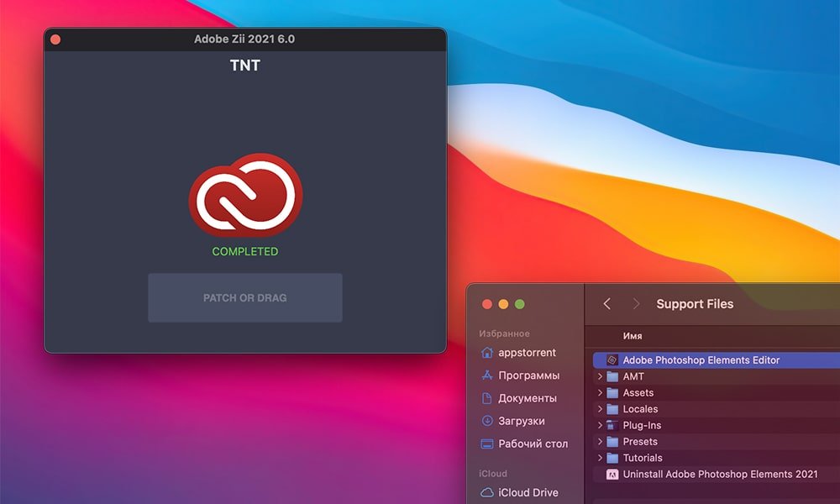This screenshot has width=840, height=504.
Task: Open iCloud Drive in sidebar
Action: pyautogui.click(x=528, y=492)
